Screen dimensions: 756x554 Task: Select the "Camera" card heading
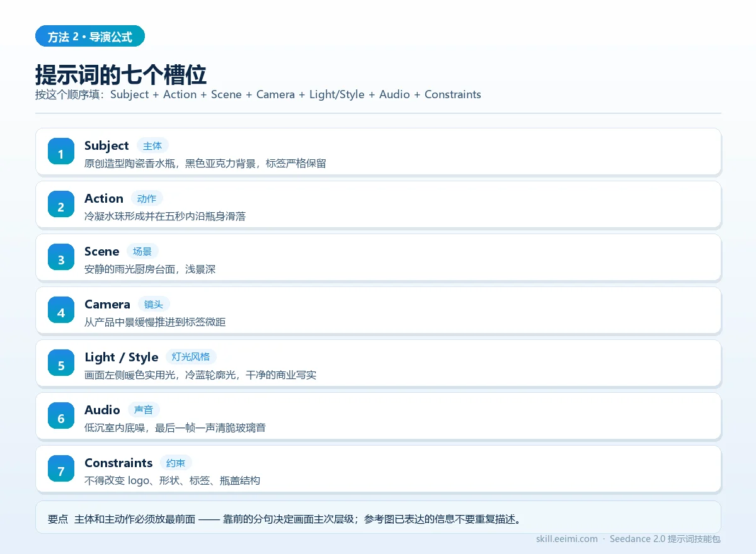click(107, 304)
